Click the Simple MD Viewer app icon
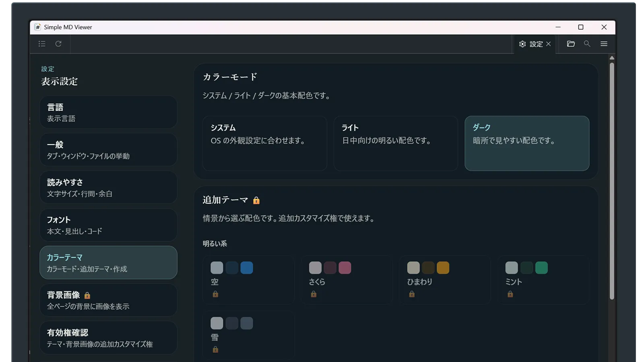The height and width of the screenshot is (362, 644). coord(37,27)
